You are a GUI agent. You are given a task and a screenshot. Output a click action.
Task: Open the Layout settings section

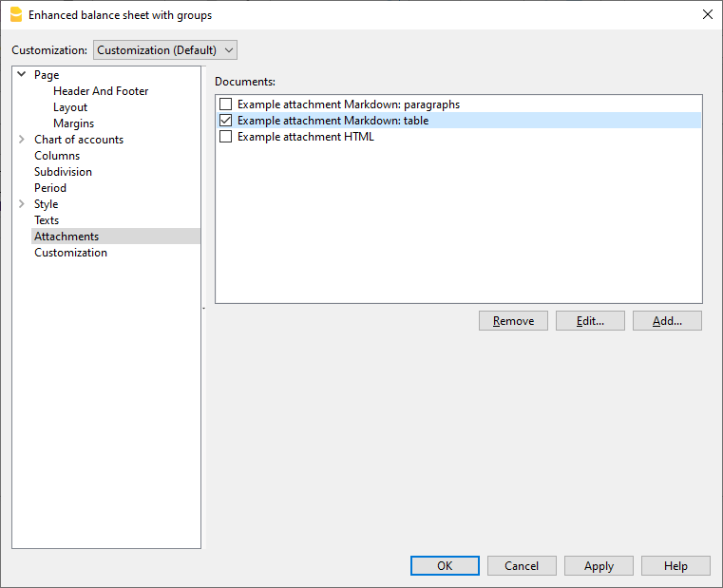click(70, 107)
